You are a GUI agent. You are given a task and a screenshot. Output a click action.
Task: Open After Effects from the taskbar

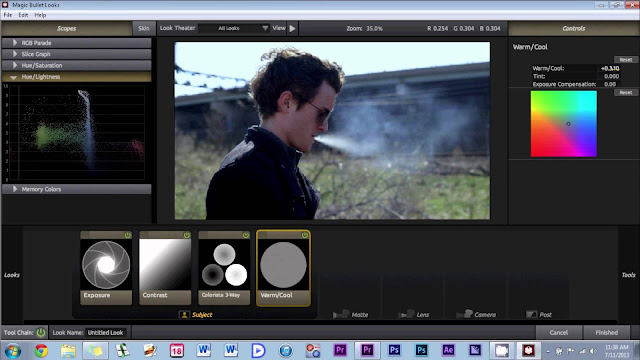[x=448, y=350]
